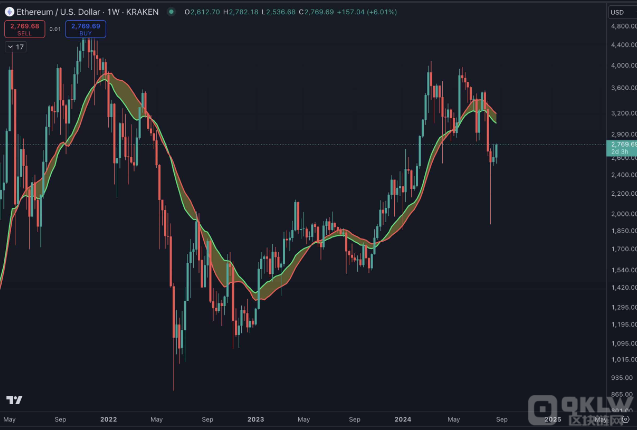The width and height of the screenshot is (637, 431).
Task: Click the Ethereum logo icon
Action: coord(9,12)
